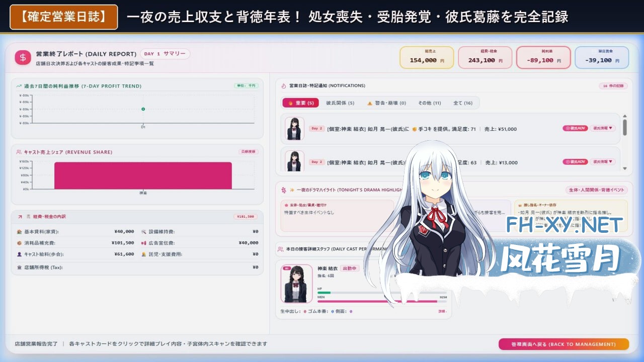Show the 全て (16) notifications tab
Image resolution: width=644 pixels, height=362 pixels.
tap(462, 103)
